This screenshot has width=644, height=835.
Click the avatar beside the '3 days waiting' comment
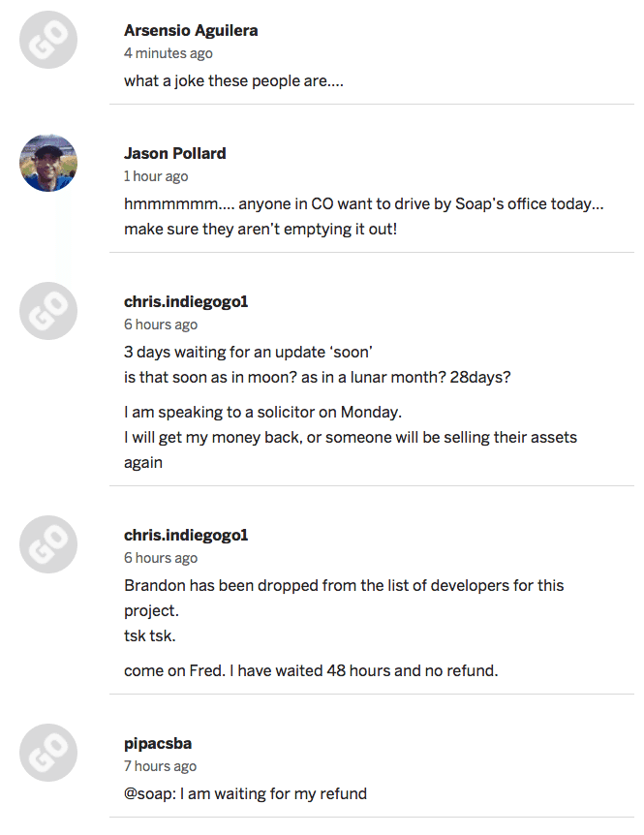pos(48,311)
